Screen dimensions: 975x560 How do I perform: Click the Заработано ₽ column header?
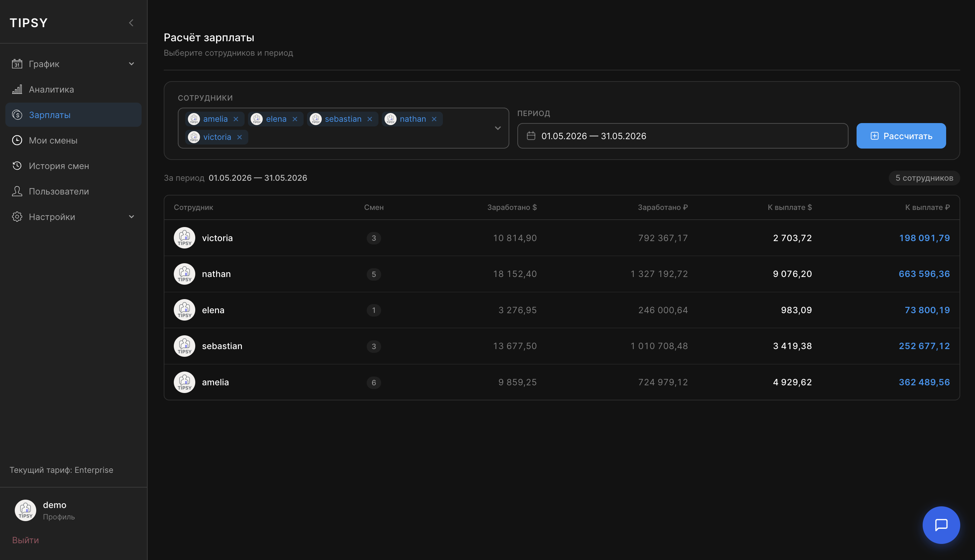[x=663, y=207]
